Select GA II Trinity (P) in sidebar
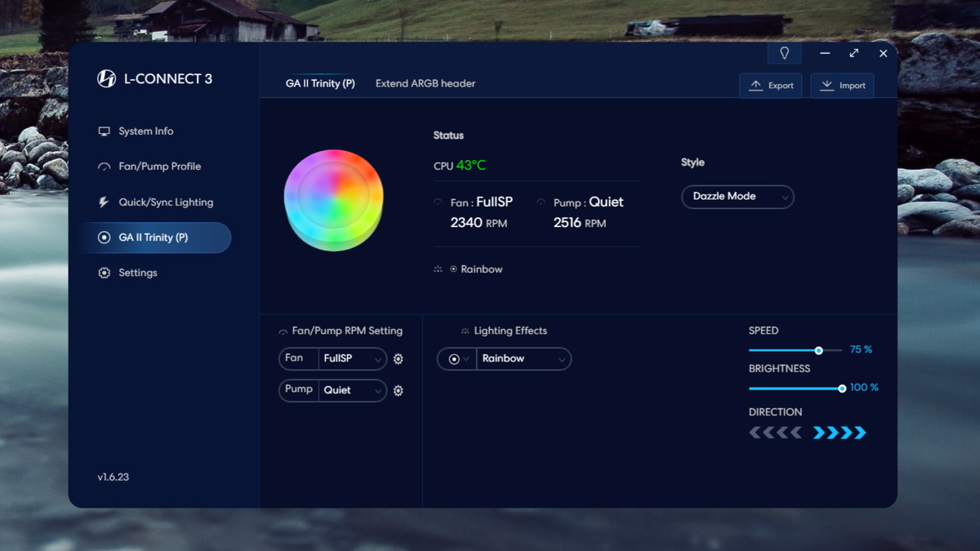This screenshot has height=551, width=980. (155, 238)
